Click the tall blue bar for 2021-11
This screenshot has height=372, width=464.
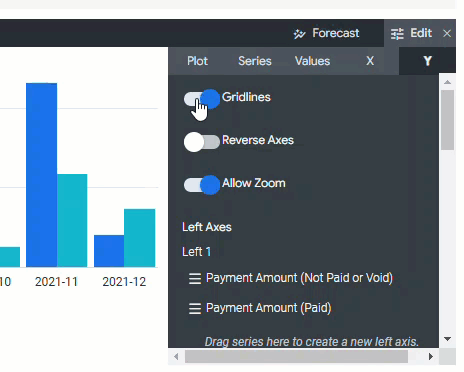pyautogui.click(x=42, y=175)
